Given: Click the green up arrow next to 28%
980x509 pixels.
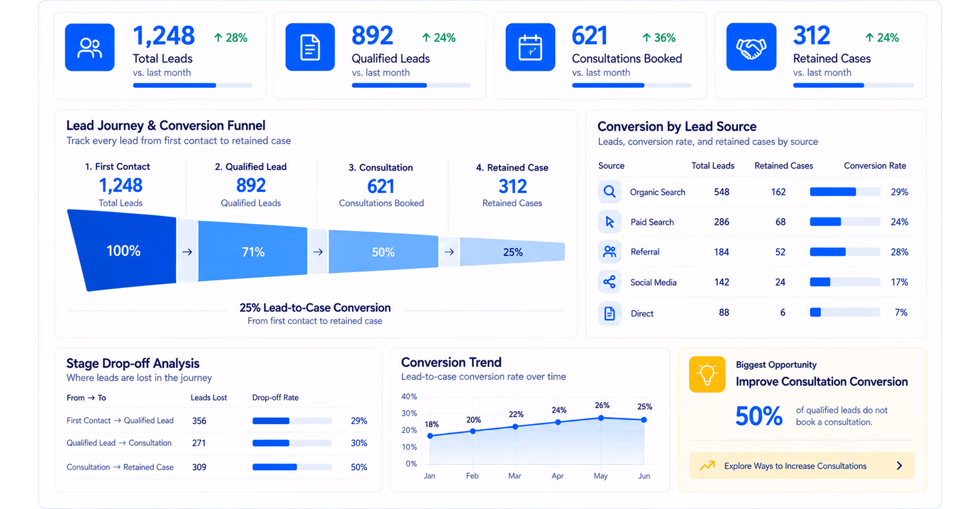Looking at the screenshot, I should [218, 37].
